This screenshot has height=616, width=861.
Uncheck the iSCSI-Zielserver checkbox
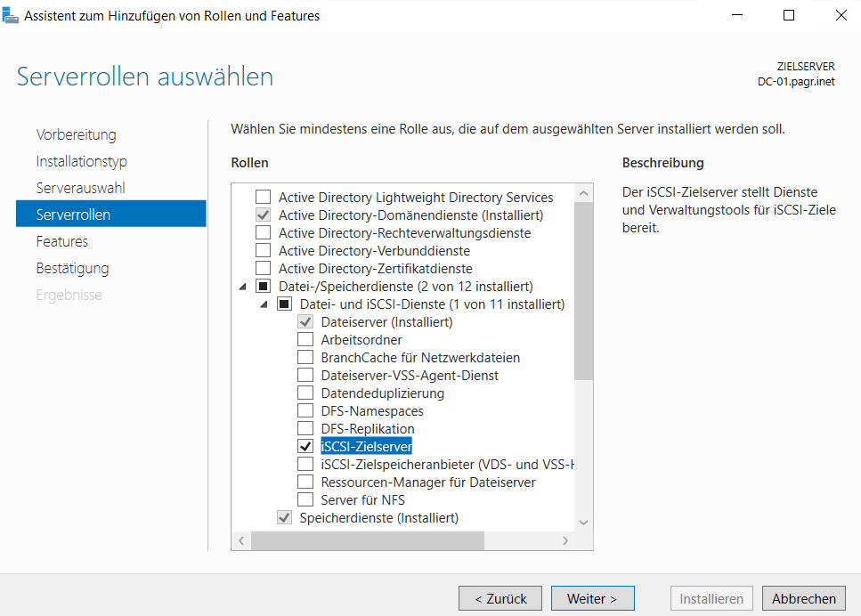(305, 447)
